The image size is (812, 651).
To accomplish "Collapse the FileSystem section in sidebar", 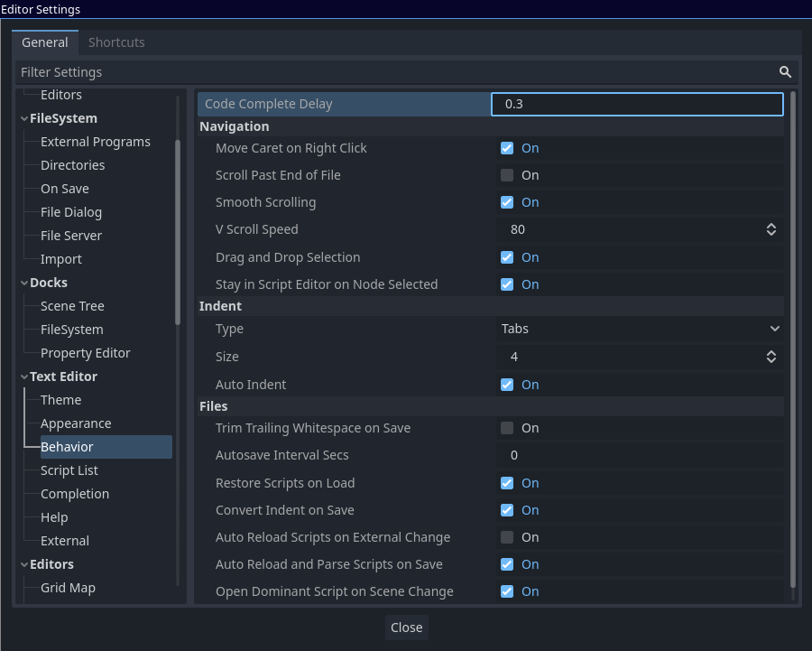I will coord(24,117).
